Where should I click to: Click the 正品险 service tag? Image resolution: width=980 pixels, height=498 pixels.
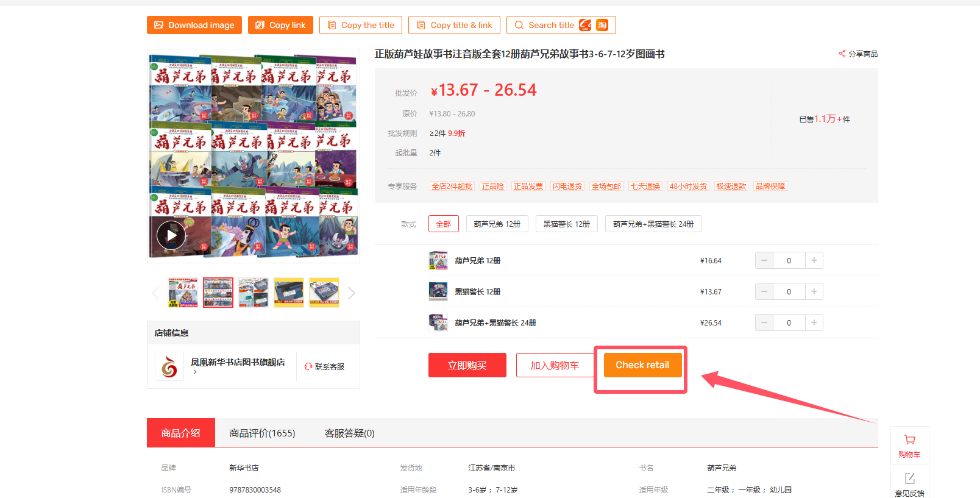coord(493,186)
